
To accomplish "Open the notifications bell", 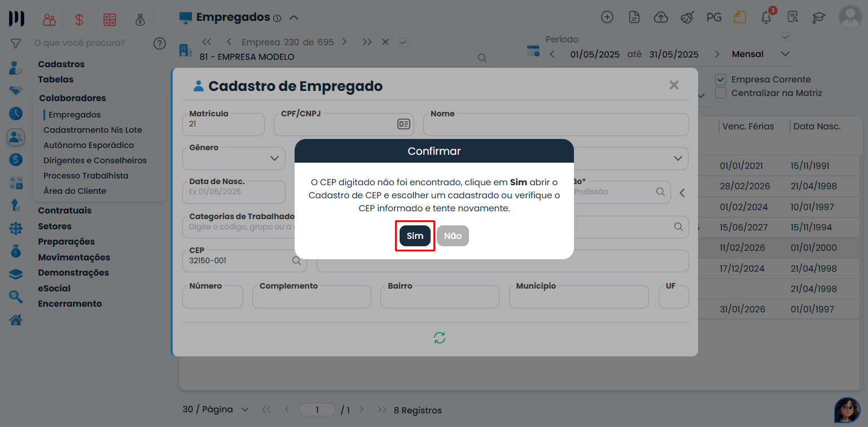I will 766,18.
